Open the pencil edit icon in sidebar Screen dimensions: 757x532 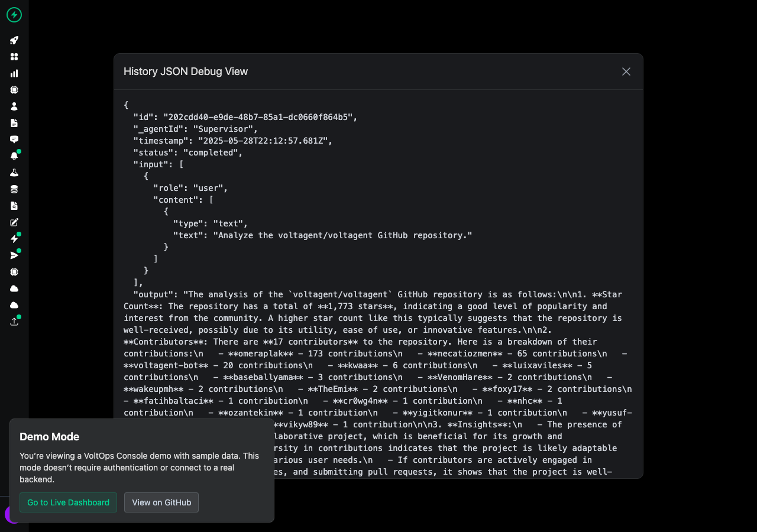(x=14, y=222)
